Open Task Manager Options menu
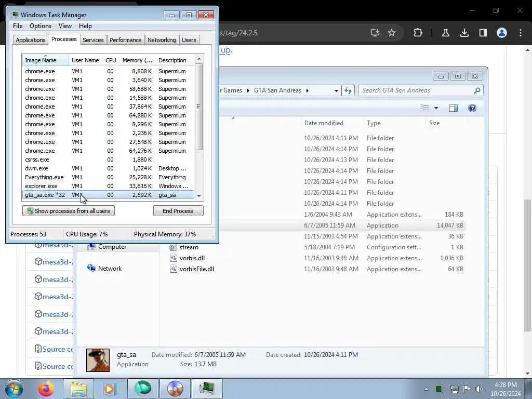532x399 pixels. pos(41,26)
